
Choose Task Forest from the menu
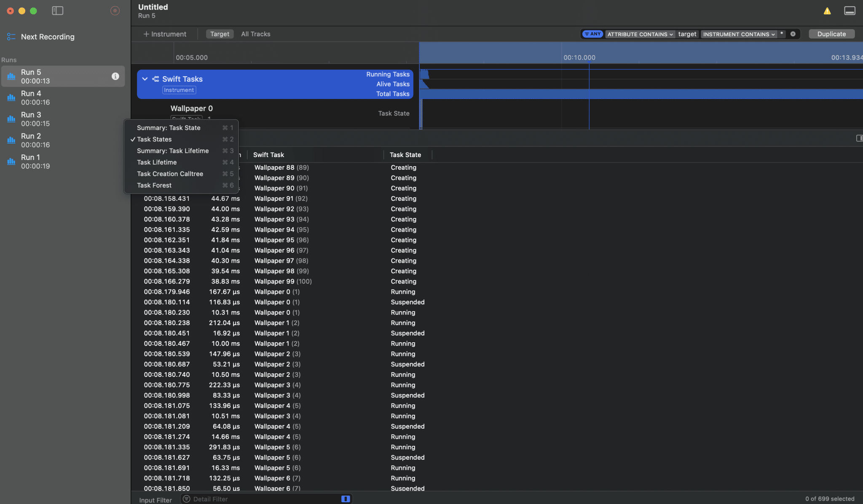point(154,185)
